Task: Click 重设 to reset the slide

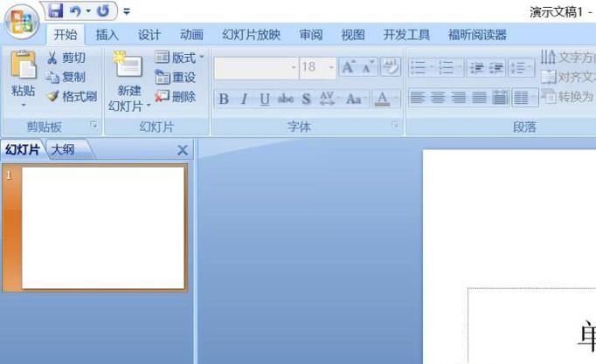Action: (176, 77)
